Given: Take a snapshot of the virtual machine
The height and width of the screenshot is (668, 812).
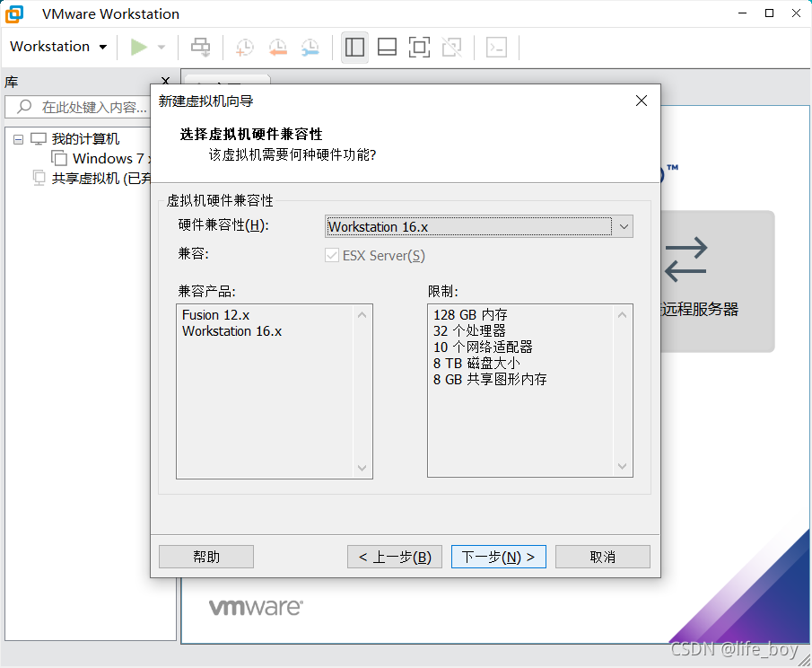Looking at the screenshot, I should coord(244,48).
